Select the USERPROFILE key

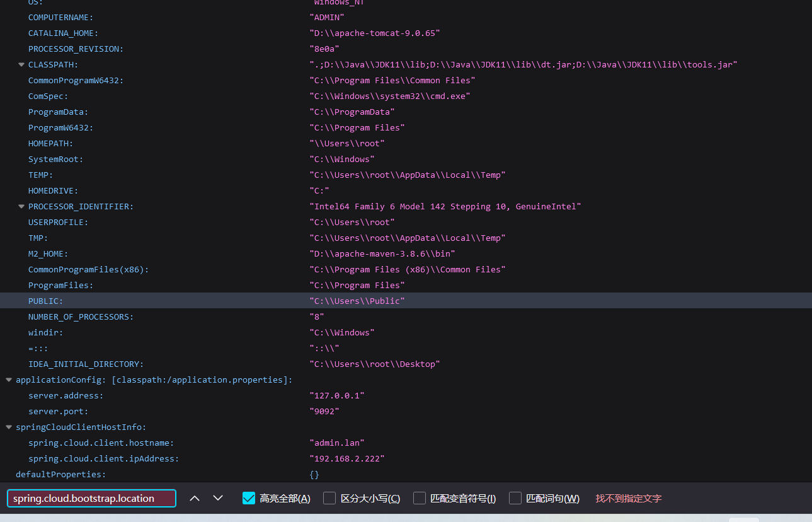tap(58, 222)
